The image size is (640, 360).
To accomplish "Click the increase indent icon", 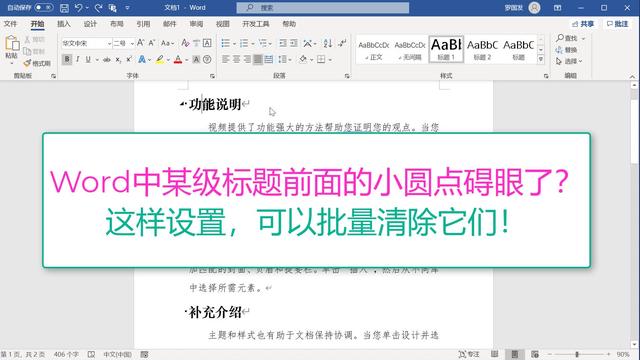I will (293, 43).
